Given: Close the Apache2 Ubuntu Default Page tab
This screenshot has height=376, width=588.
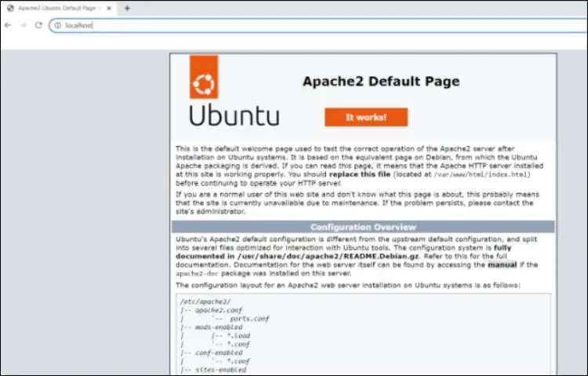Looking at the screenshot, I should click(x=109, y=8).
